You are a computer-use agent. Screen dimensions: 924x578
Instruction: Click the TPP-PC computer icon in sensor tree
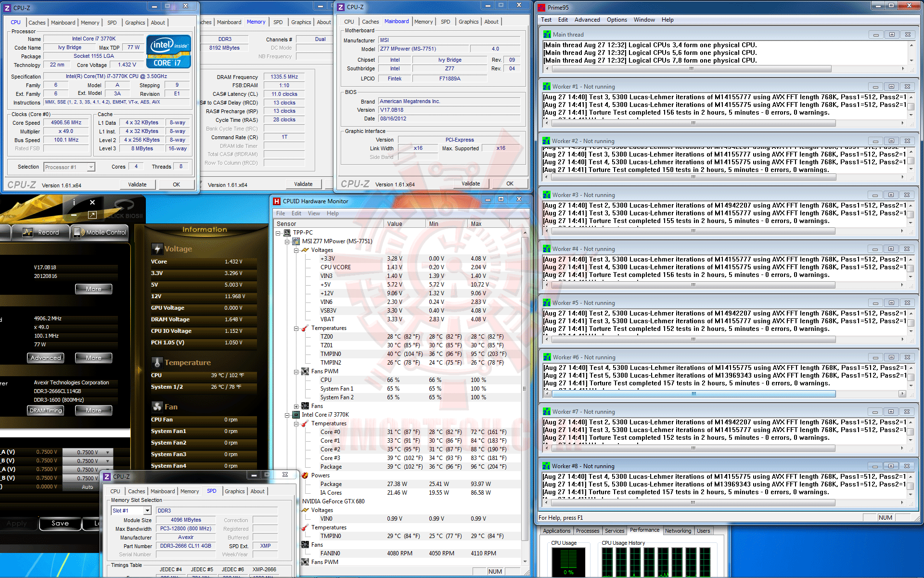287,233
